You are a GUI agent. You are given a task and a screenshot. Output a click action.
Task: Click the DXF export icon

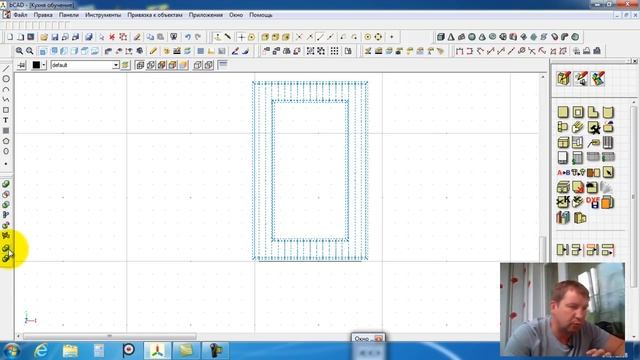click(x=593, y=202)
